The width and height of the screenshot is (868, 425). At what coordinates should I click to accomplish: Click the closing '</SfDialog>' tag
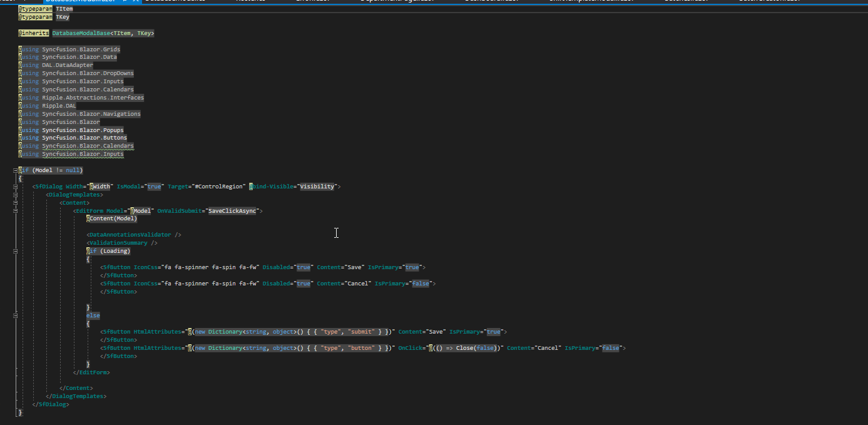pos(51,404)
